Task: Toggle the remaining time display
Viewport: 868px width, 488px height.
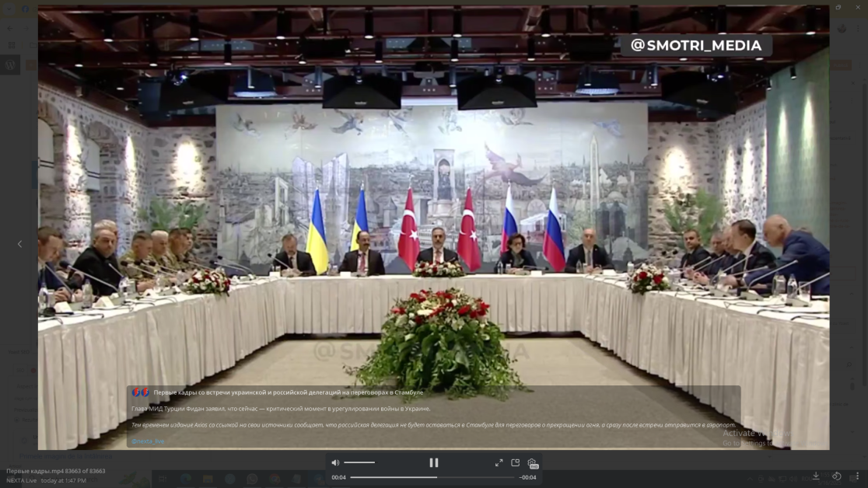Action: click(528, 477)
